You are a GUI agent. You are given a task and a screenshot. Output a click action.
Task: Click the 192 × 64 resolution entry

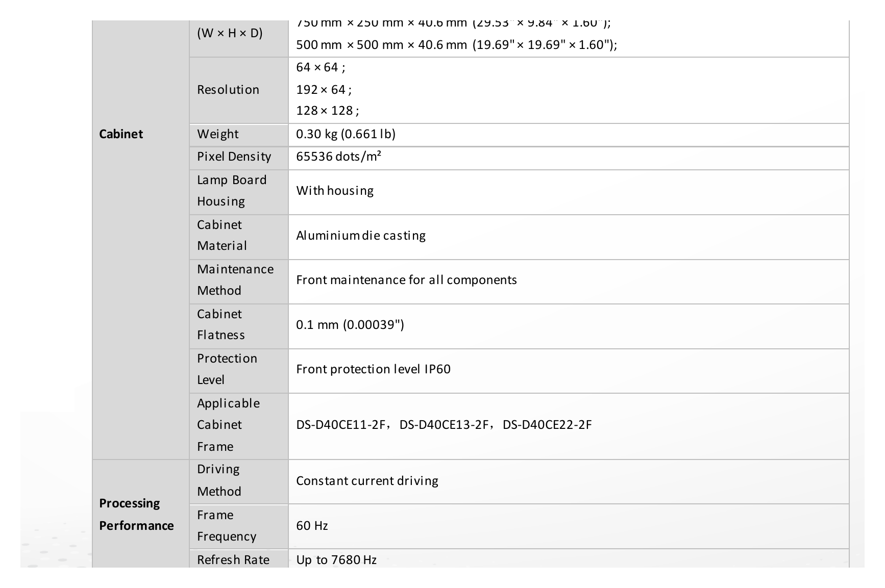tap(324, 90)
